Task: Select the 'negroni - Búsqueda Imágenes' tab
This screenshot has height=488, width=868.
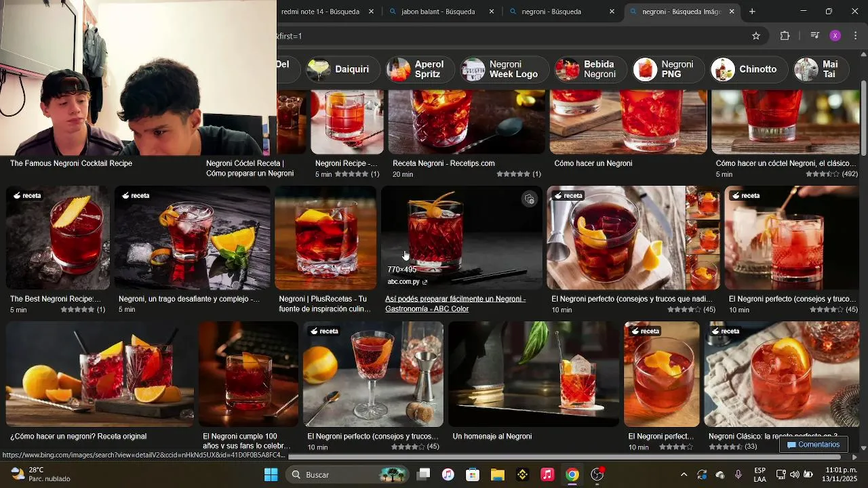Action: point(682,12)
